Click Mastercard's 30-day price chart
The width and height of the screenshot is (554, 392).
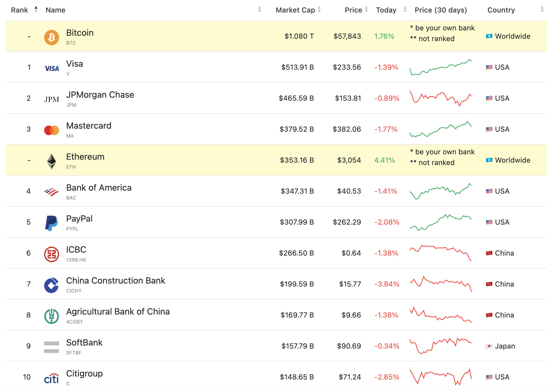[441, 129]
